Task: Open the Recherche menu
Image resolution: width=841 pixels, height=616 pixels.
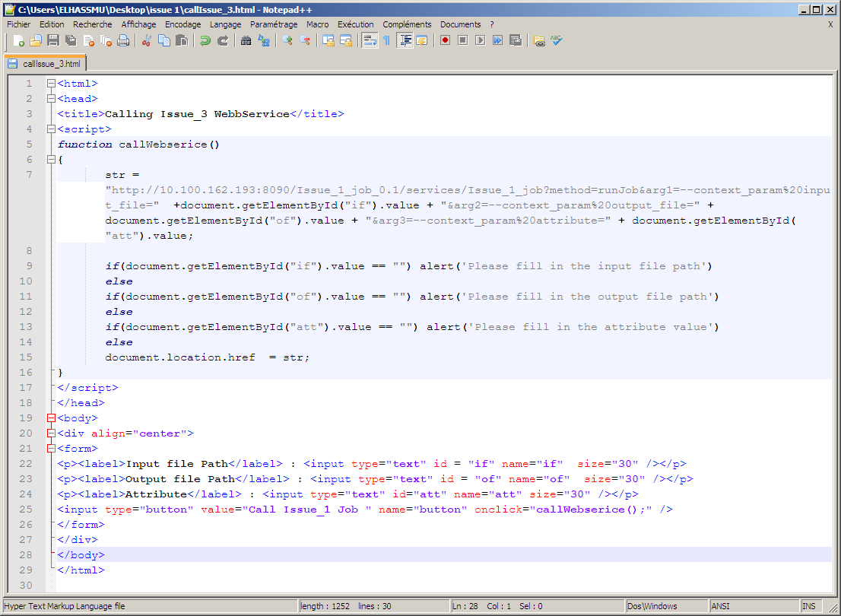Action: [x=93, y=24]
